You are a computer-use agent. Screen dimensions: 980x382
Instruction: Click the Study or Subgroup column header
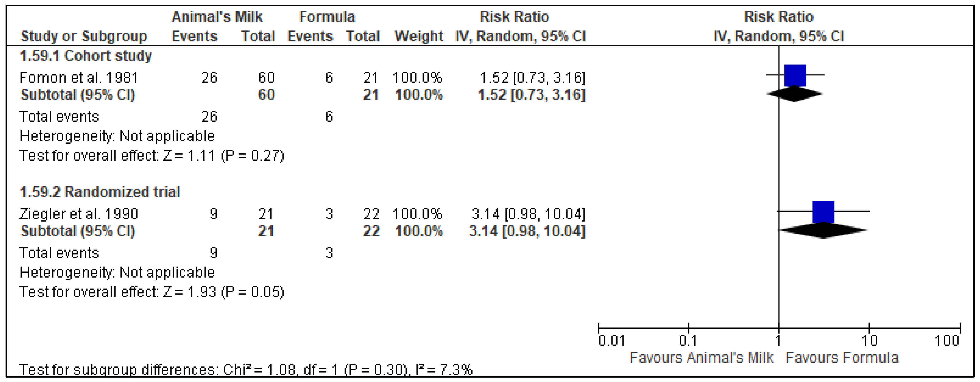click(84, 37)
